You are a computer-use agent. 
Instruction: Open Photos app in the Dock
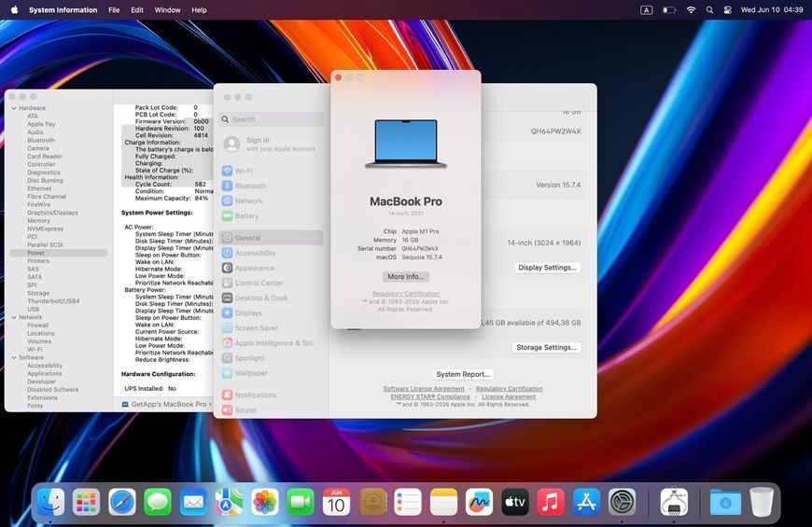265,502
